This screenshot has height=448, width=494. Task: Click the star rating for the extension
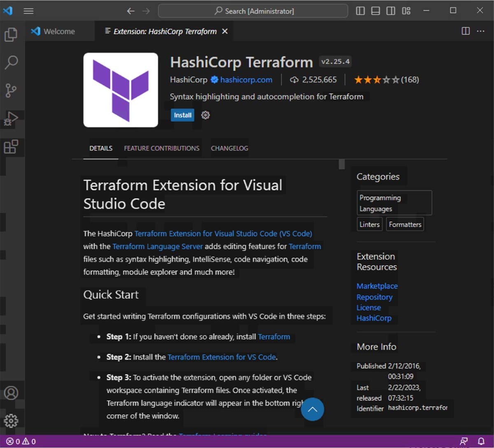[x=376, y=80]
